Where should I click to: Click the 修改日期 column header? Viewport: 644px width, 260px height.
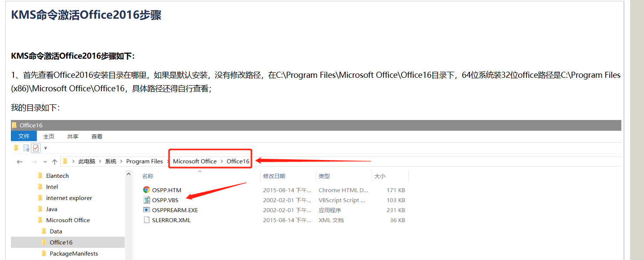point(274,176)
